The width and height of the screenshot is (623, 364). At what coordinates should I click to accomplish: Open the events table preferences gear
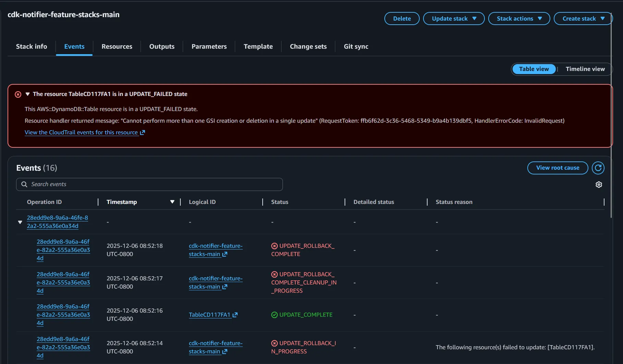click(599, 184)
